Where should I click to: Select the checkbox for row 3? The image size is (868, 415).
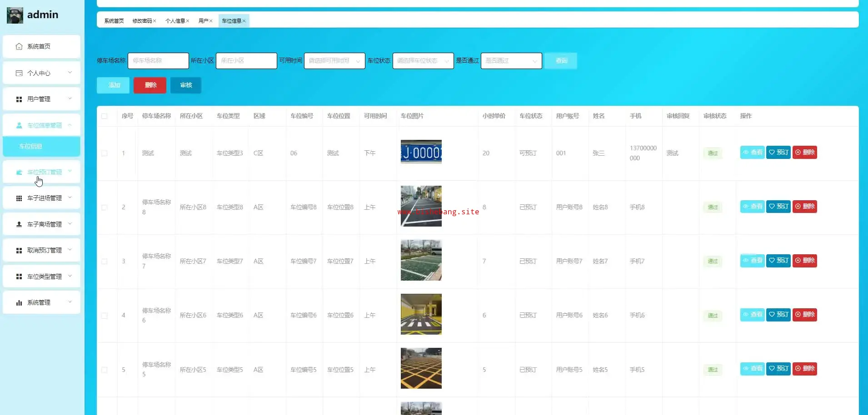(105, 262)
